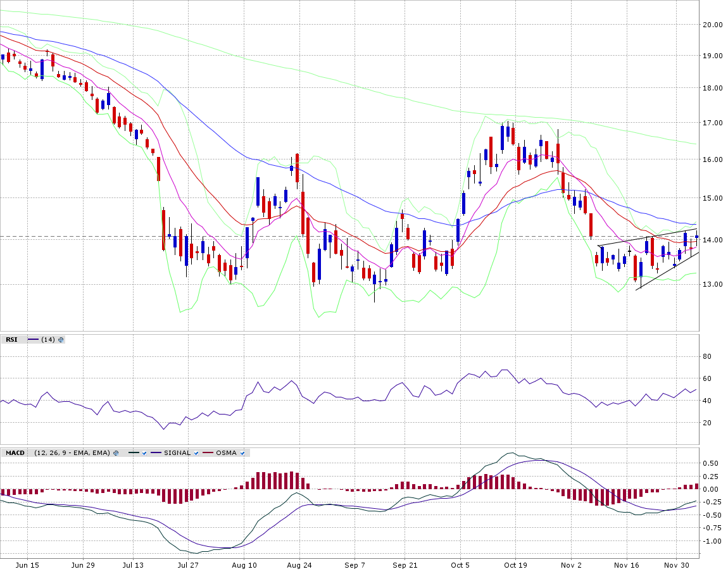Open MACD indicator settings icon
This screenshot has height=574, width=728.
coord(115,453)
